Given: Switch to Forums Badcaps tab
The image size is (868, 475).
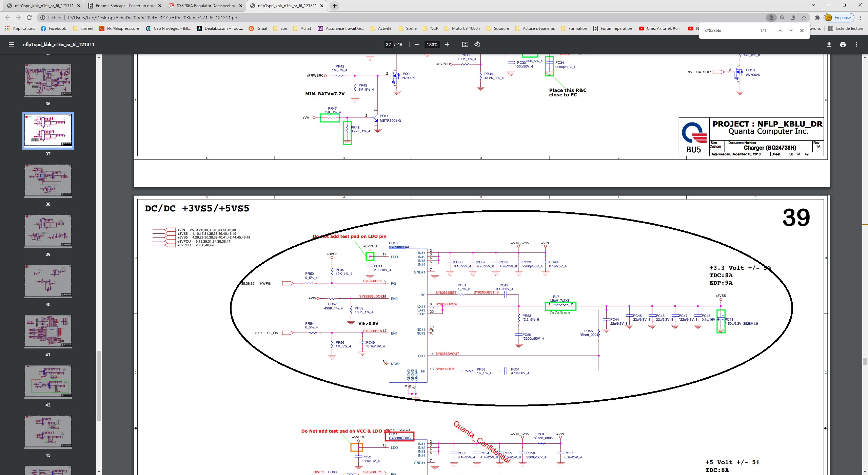Looking at the screenshot, I should coord(124,6).
